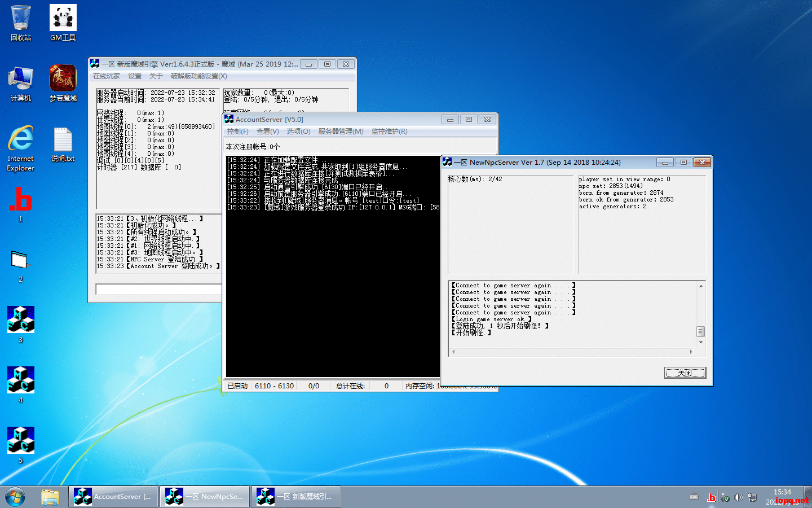Select the 回收站 recycle bin icon
This screenshot has width=812, height=508.
21,19
